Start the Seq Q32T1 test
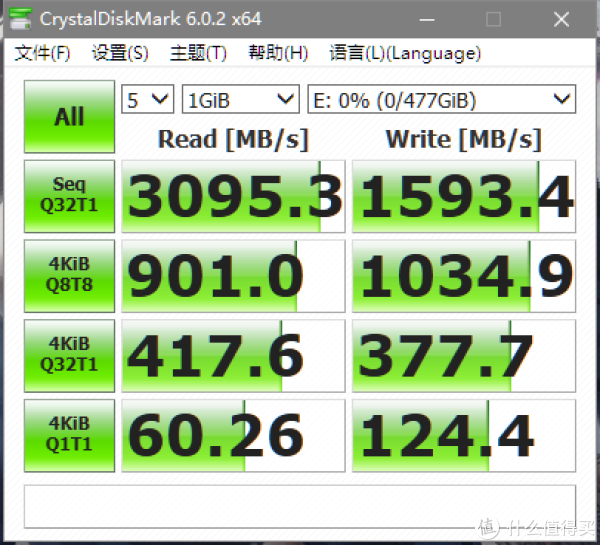The height and width of the screenshot is (545, 600). pos(69,196)
